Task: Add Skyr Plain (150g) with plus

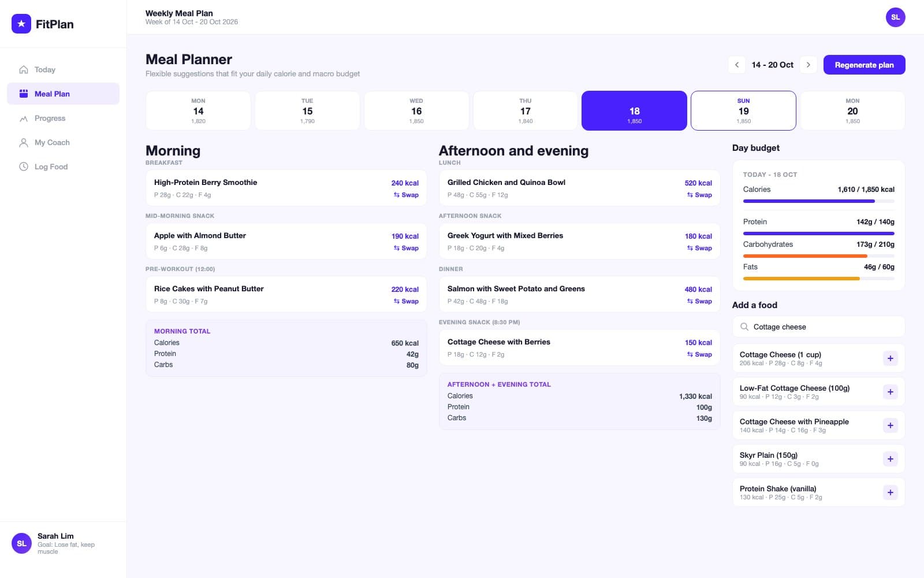Action: pyautogui.click(x=890, y=459)
